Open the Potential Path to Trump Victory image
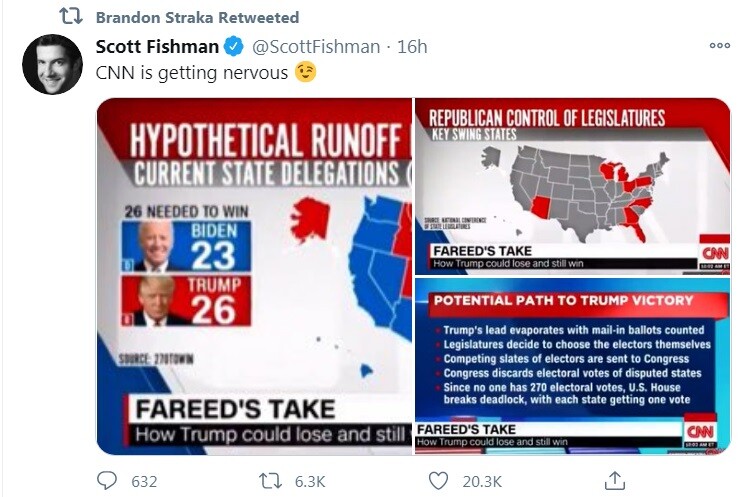 pos(572,366)
